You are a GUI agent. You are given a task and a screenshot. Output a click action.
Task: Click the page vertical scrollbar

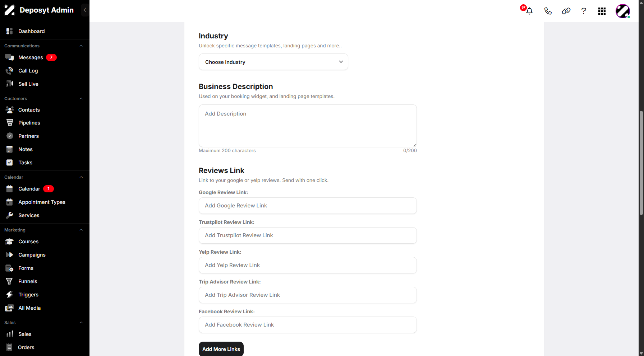[641, 163]
